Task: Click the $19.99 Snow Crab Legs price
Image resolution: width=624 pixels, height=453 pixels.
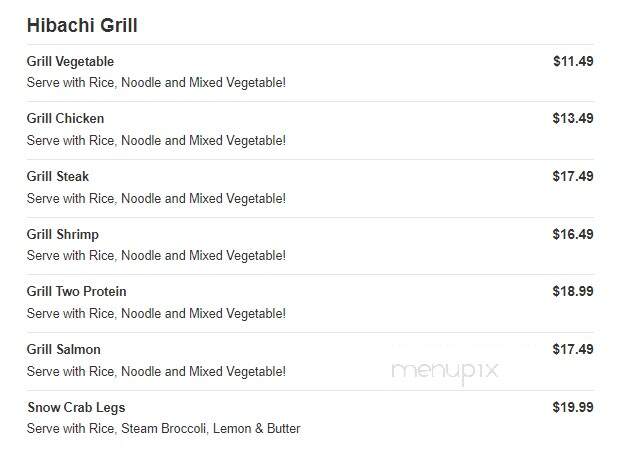Action: click(x=573, y=407)
